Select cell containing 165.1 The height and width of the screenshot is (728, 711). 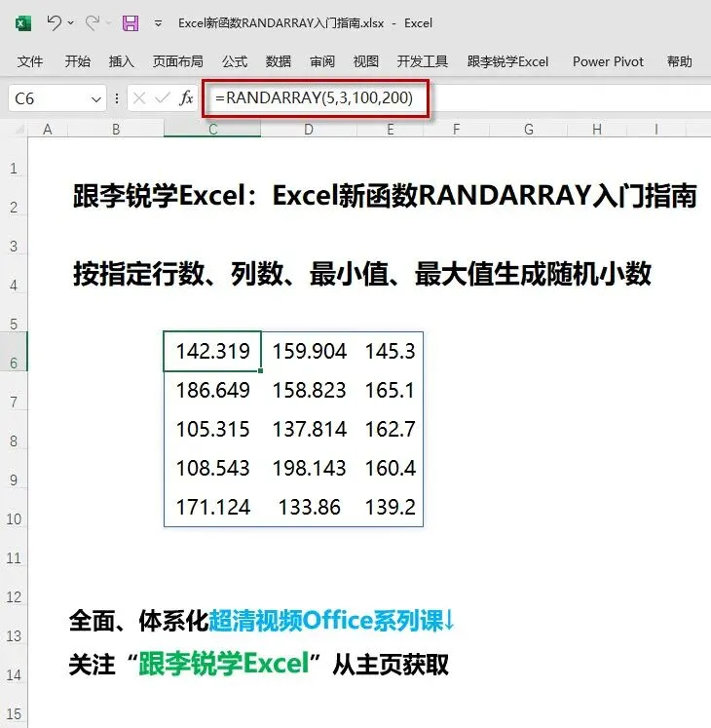click(390, 391)
